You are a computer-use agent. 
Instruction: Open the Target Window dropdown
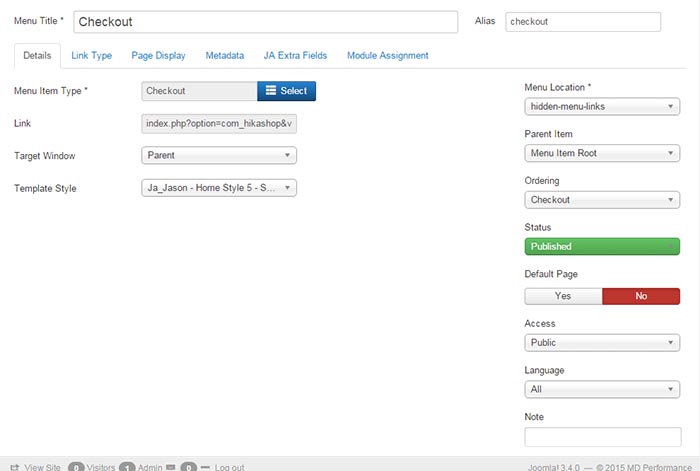[x=219, y=155]
